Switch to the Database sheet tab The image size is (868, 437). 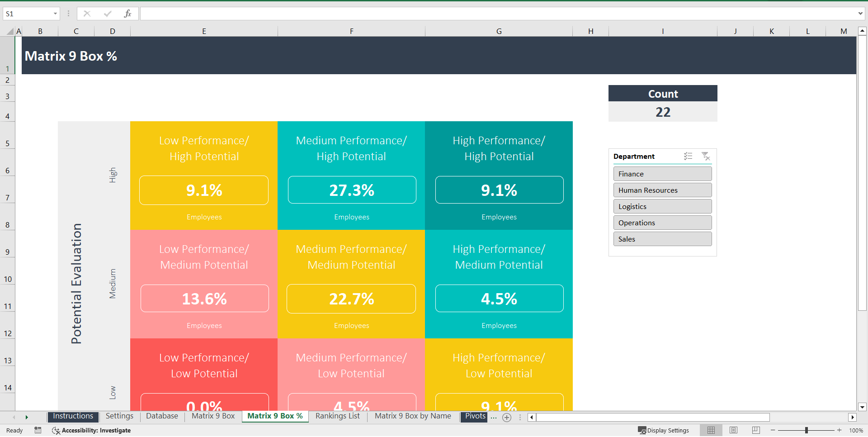pyautogui.click(x=162, y=416)
